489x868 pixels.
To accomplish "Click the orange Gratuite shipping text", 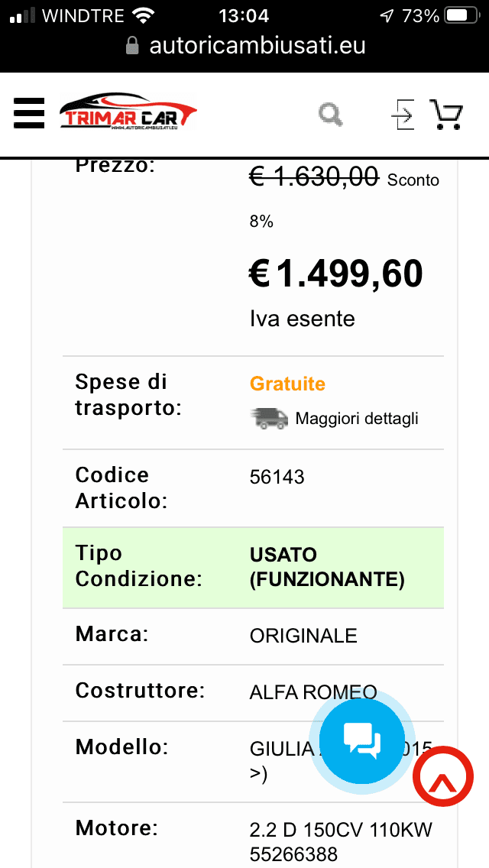I will click(287, 384).
